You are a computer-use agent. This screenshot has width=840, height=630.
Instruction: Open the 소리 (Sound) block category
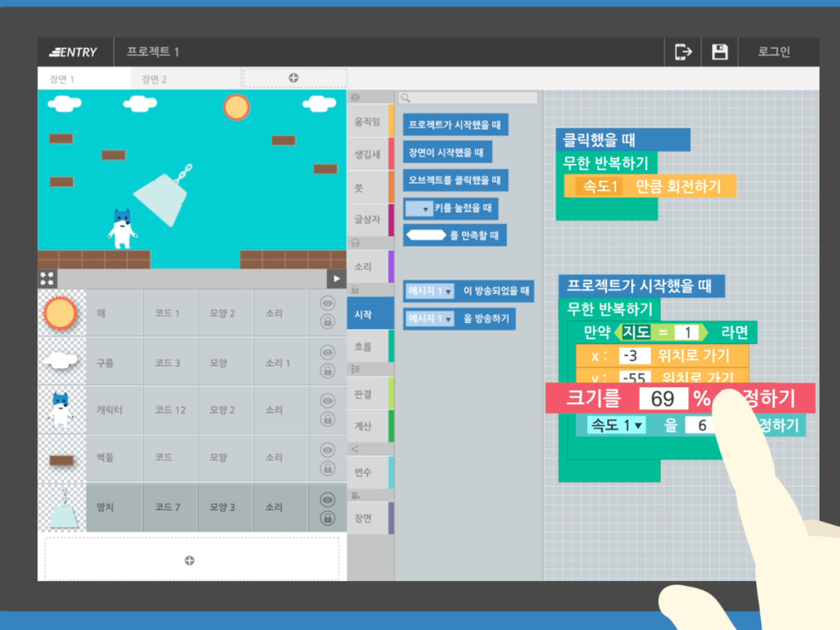point(370,266)
